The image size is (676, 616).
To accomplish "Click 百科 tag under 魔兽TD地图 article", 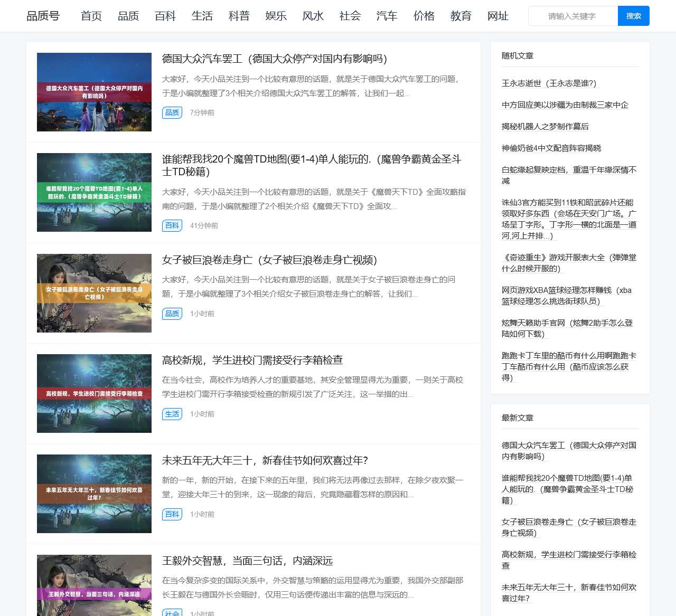I will 172,225.
